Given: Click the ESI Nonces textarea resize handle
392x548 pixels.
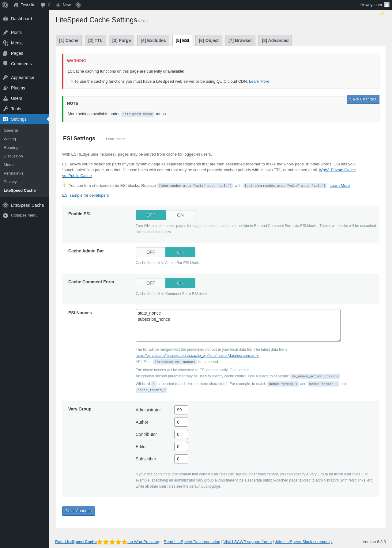Looking at the screenshot, I should click(339, 340).
